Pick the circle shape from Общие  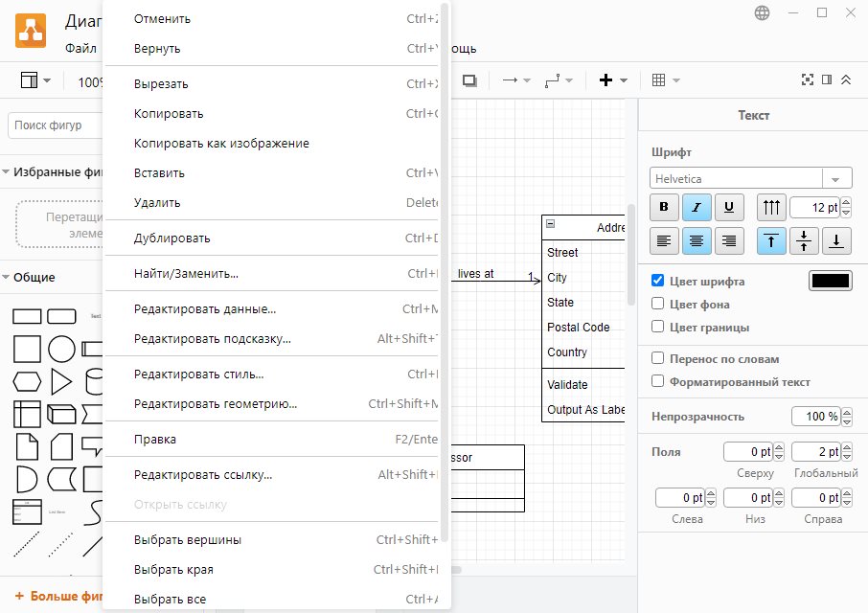tap(61, 350)
